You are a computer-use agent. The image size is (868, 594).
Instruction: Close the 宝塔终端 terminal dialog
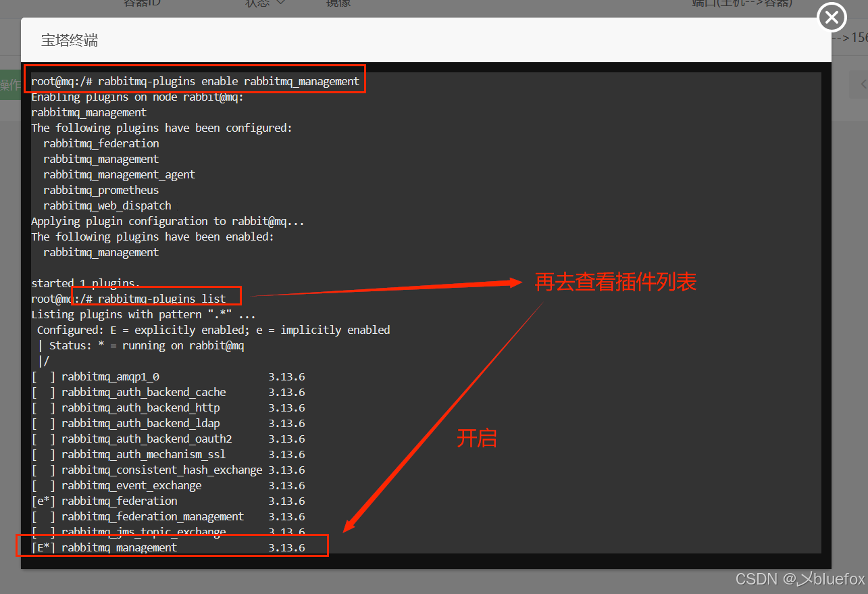tap(832, 18)
